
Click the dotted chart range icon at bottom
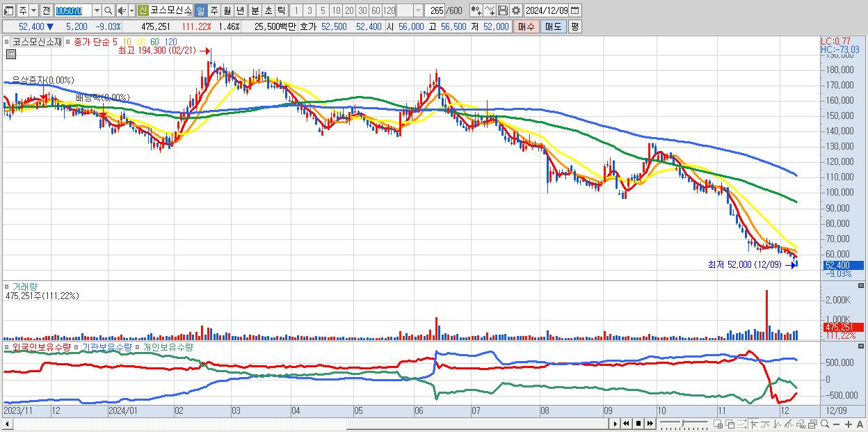(x=741, y=424)
